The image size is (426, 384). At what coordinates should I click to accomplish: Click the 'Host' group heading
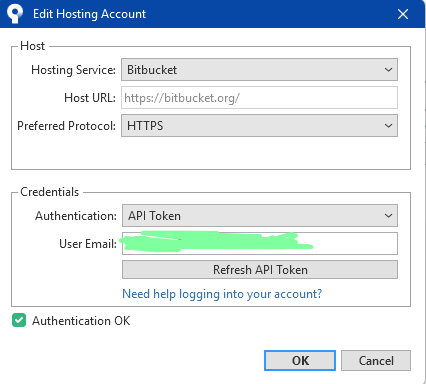32,46
